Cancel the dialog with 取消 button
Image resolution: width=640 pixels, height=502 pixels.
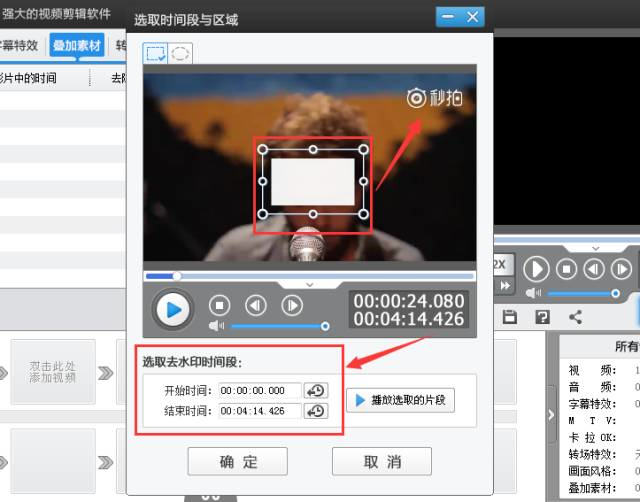tap(382, 461)
